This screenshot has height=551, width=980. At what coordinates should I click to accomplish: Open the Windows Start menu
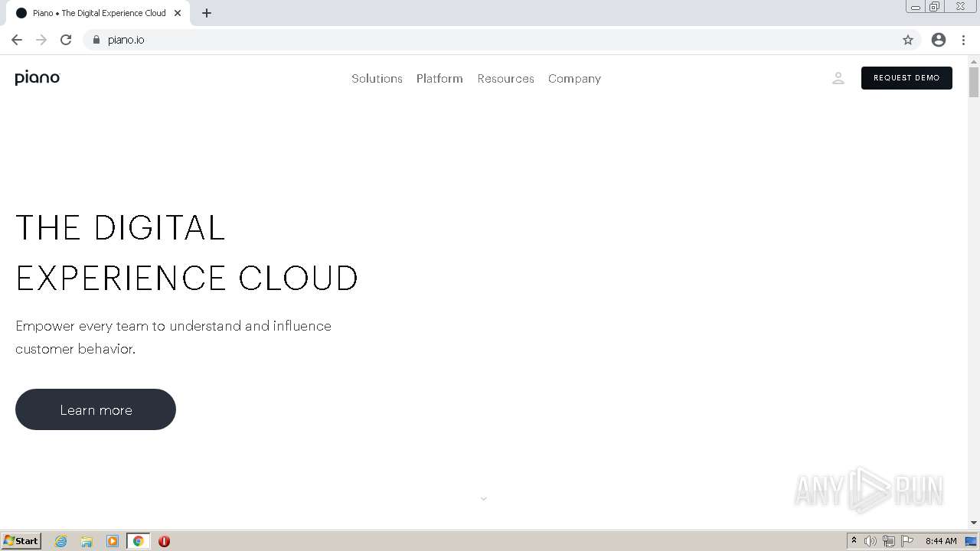click(21, 541)
